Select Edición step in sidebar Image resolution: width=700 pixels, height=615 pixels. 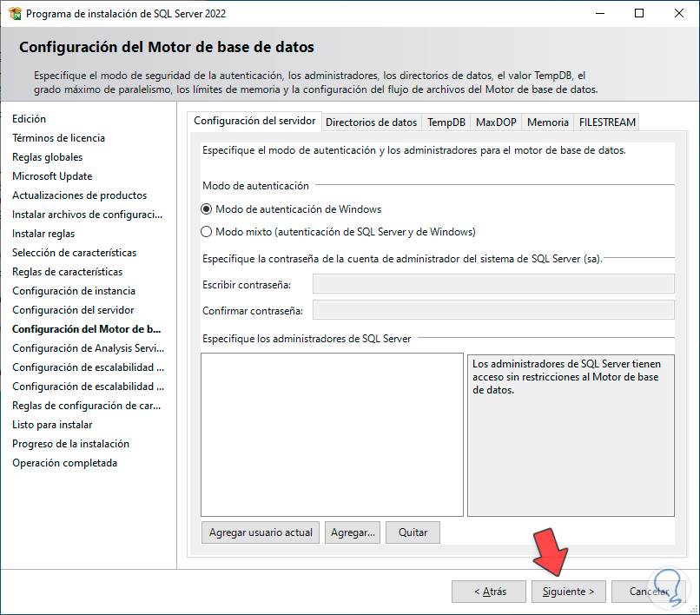[29, 119]
